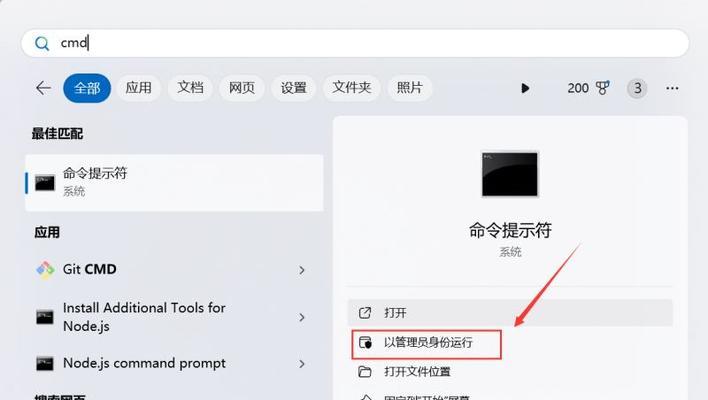The image size is (708, 400).
Task: Click the 最佳匹配 section heading
Action: click(57, 134)
